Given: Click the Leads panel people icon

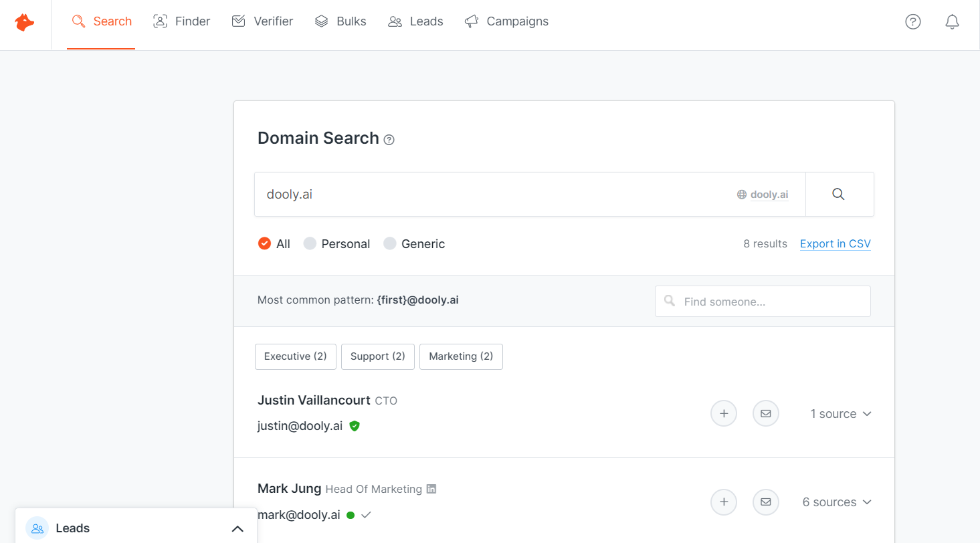Looking at the screenshot, I should tap(37, 528).
